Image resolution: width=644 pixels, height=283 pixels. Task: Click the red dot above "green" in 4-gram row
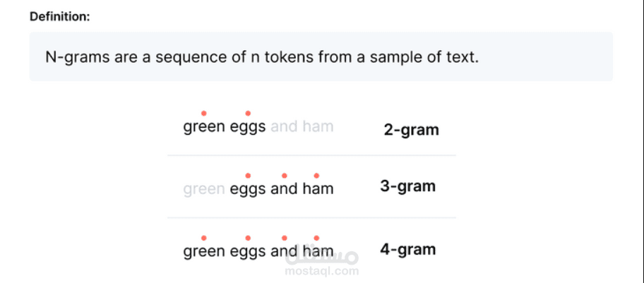203,238
